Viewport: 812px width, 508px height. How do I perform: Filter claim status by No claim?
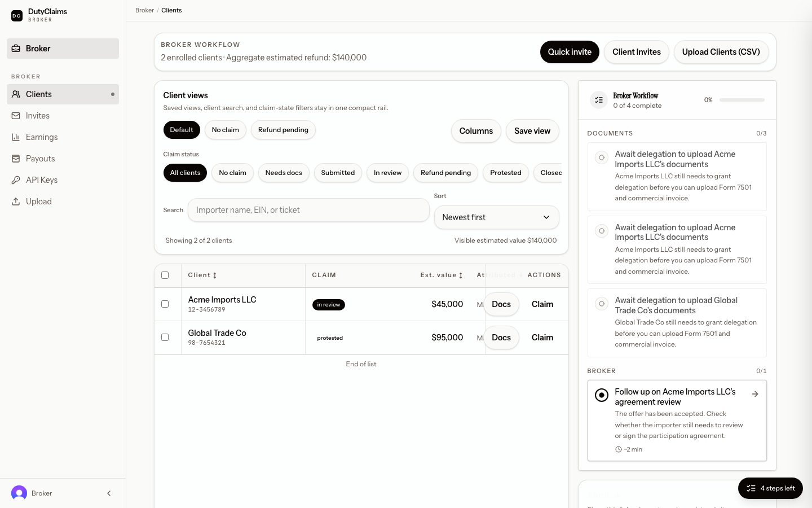coord(232,173)
